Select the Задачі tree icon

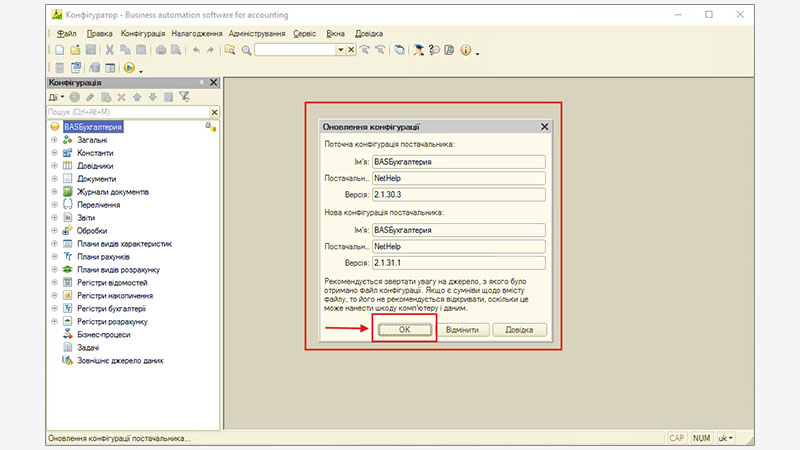[x=68, y=348]
